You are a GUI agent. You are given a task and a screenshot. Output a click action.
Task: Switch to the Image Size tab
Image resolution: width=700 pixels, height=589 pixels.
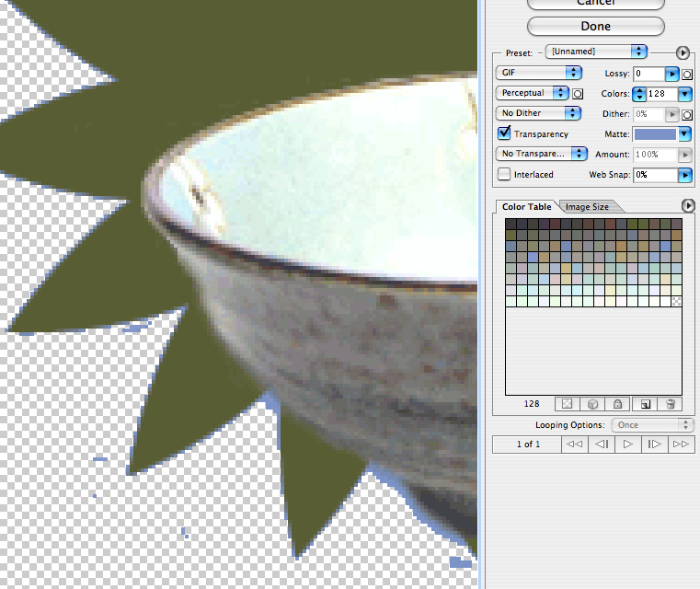pos(587,207)
